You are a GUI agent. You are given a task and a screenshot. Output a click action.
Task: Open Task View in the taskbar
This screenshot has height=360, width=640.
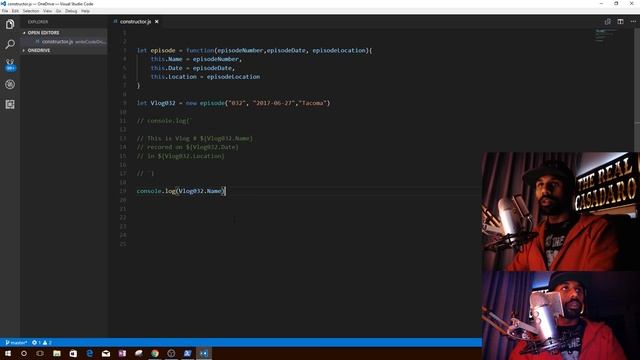click(40, 353)
